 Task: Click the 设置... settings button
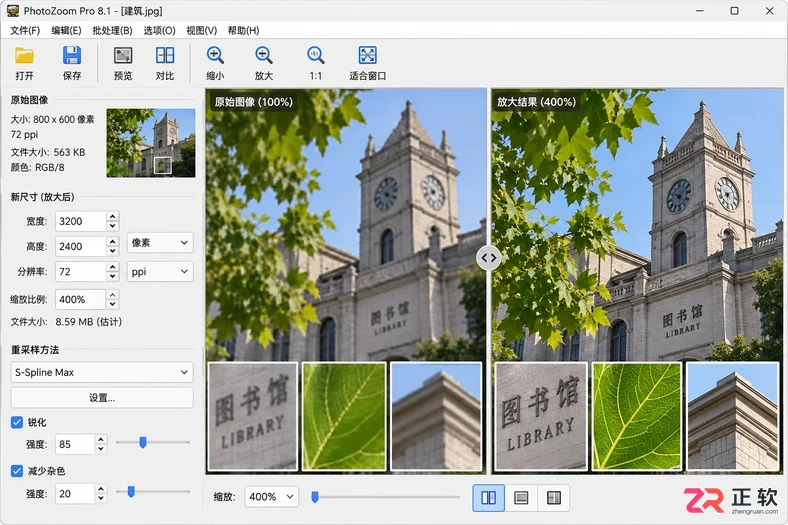pos(102,398)
